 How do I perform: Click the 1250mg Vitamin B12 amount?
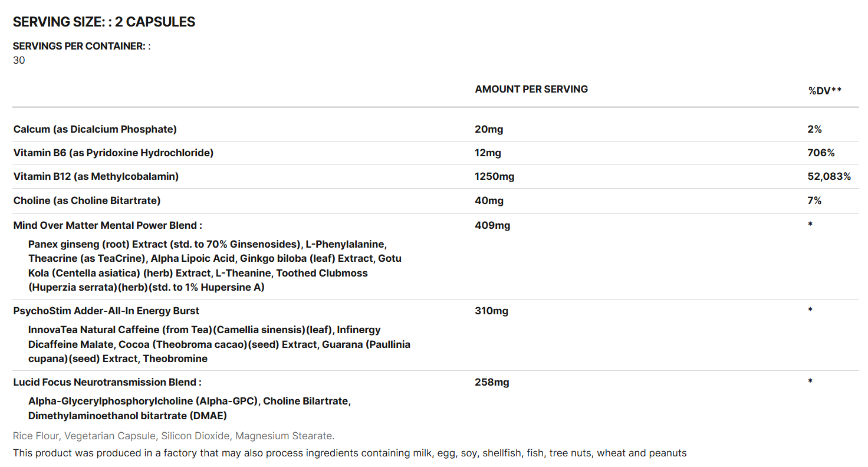(x=494, y=176)
